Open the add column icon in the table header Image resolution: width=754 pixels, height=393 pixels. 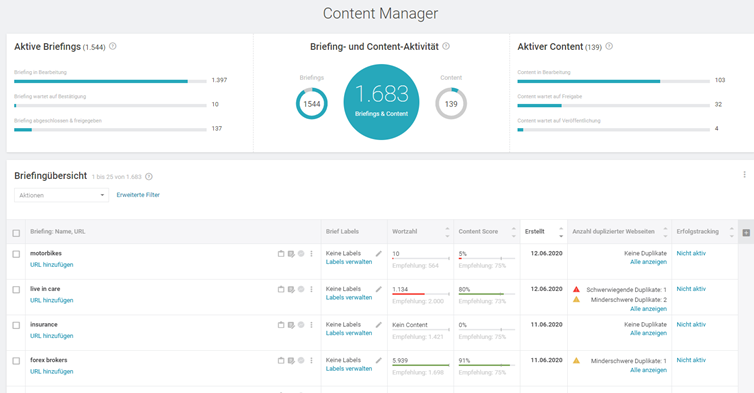(x=746, y=232)
